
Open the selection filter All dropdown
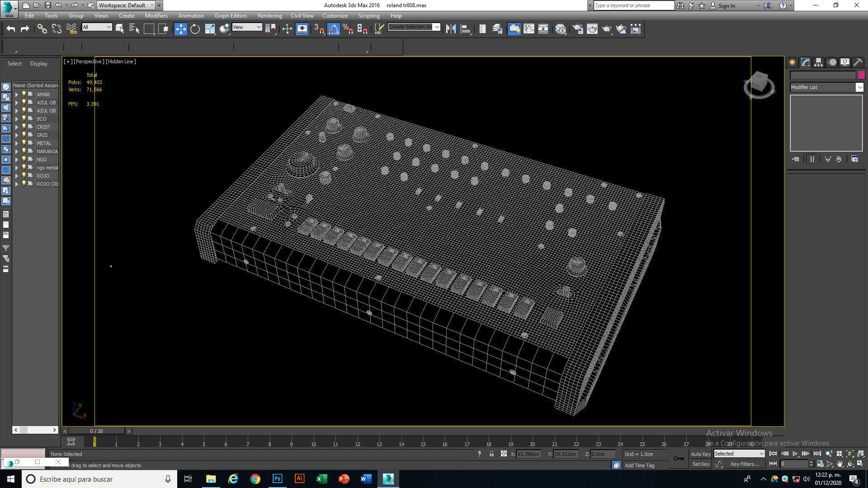(x=97, y=27)
